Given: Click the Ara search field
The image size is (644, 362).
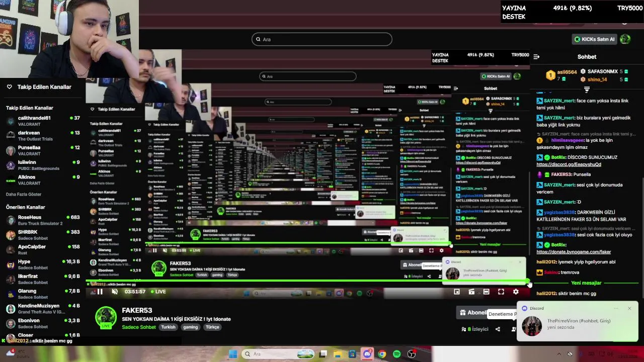Looking at the screenshot, I should [322, 39].
